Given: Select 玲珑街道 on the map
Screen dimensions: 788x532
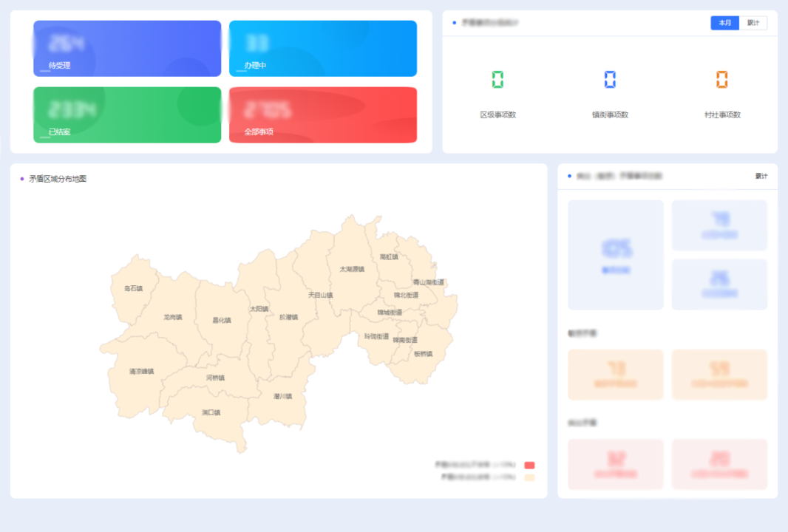Looking at the screenshot, I should [x=376, y=336].
